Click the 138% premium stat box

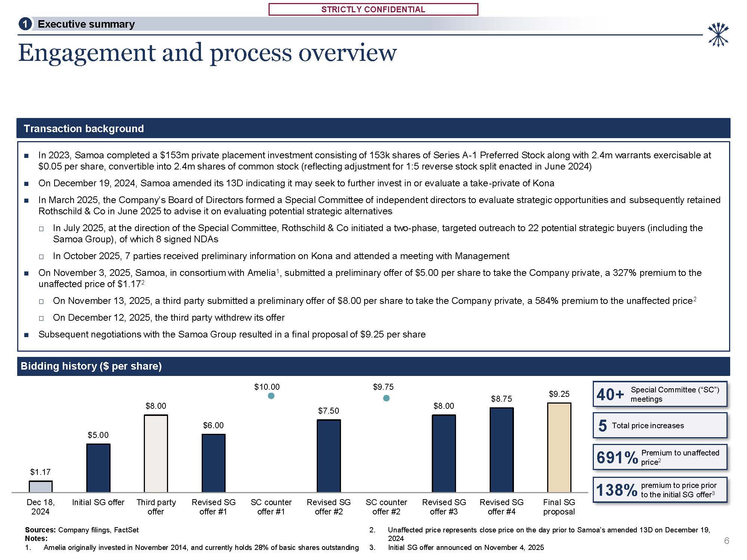tap(660, 490)
